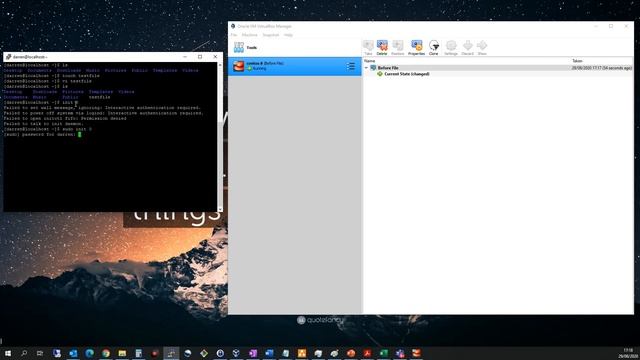Select the Current State (changed) row

point(498,74)
